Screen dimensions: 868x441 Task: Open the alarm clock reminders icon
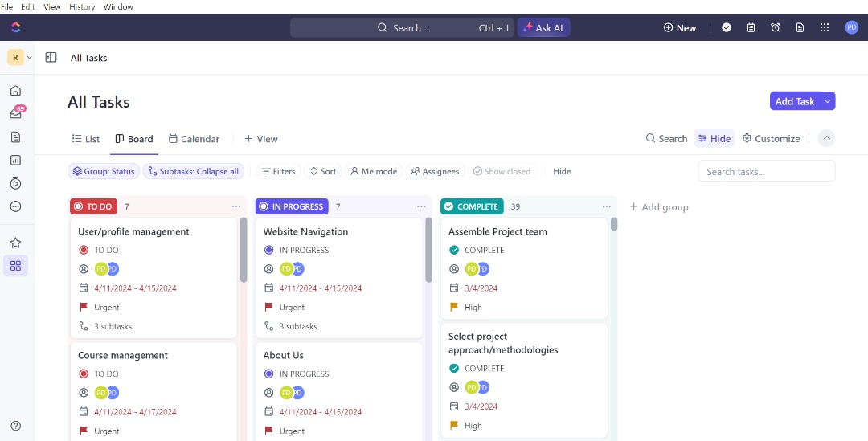pos(775,27)
